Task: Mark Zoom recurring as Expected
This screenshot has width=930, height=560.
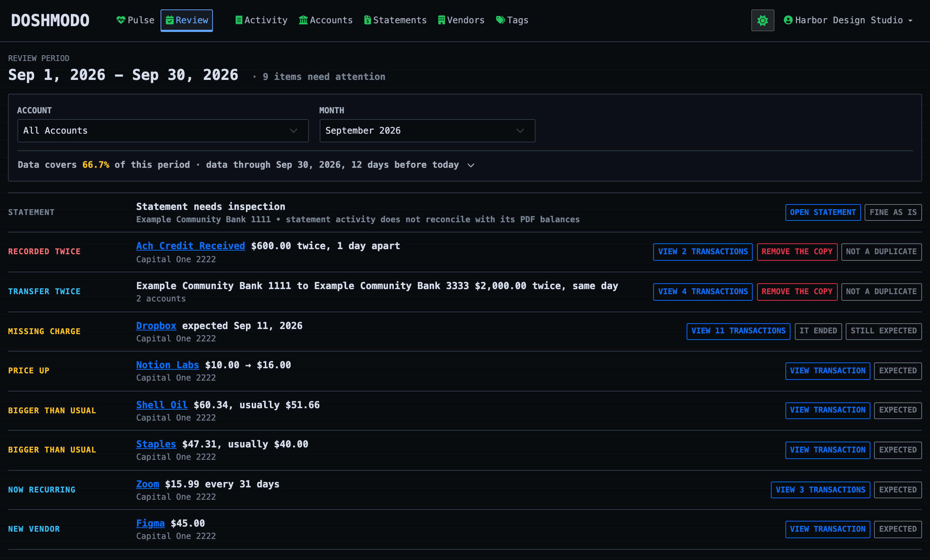Action: (x=898, y=490)
